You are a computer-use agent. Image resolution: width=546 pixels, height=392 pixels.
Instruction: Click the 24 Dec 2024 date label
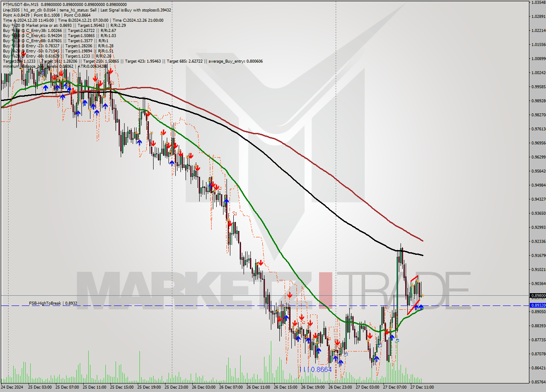click(x=12, y=387)
